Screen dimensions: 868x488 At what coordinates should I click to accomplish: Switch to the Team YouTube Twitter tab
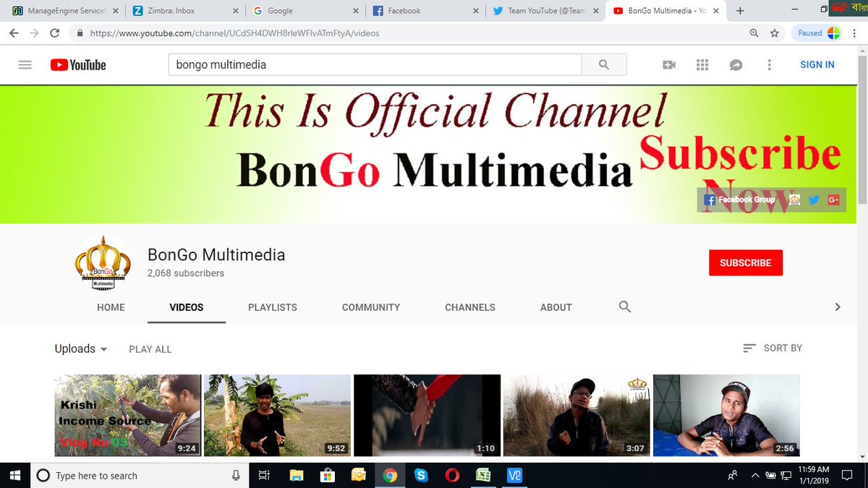(x=544, y=11)
